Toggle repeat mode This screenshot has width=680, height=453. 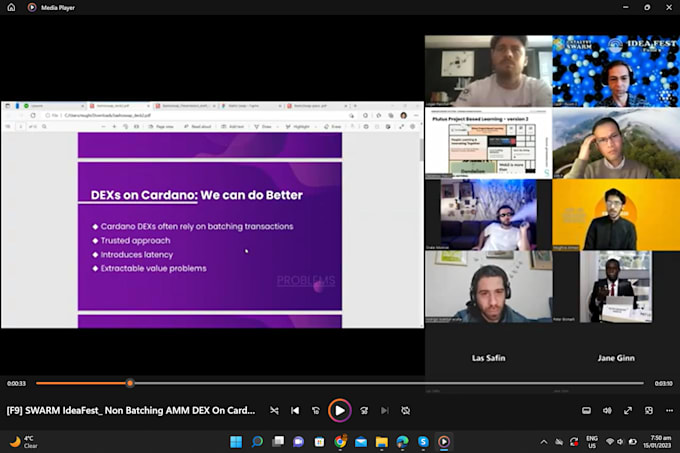[x=405, y=410]
